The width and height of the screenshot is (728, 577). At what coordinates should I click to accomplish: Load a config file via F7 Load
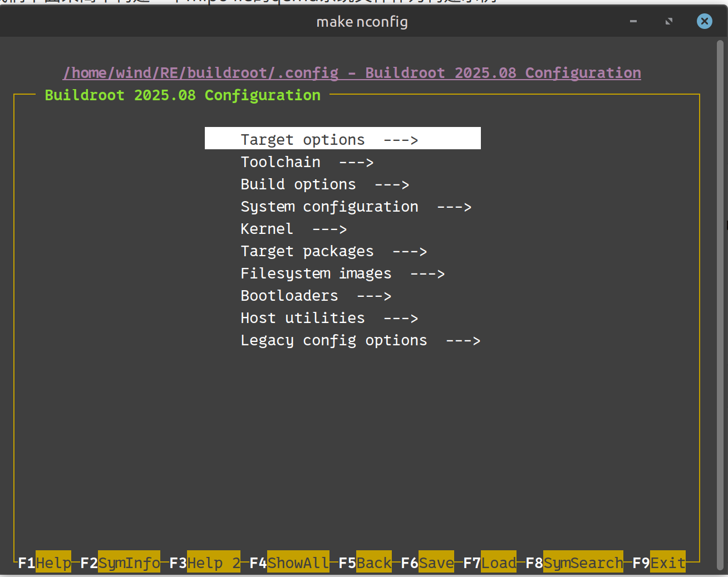click(x=498, y=563)
